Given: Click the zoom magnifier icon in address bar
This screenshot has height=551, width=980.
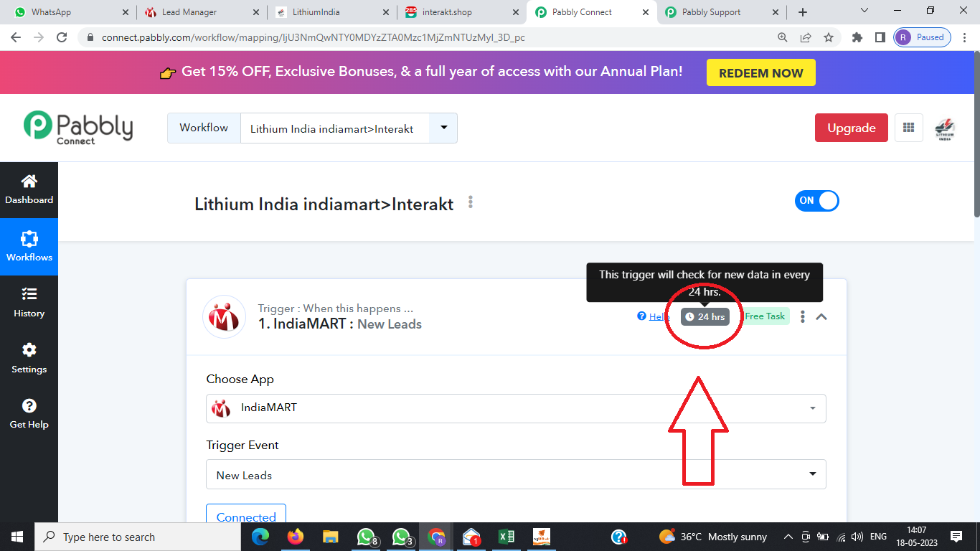Looking at the screenshot, I should click(x=783, y=37).
